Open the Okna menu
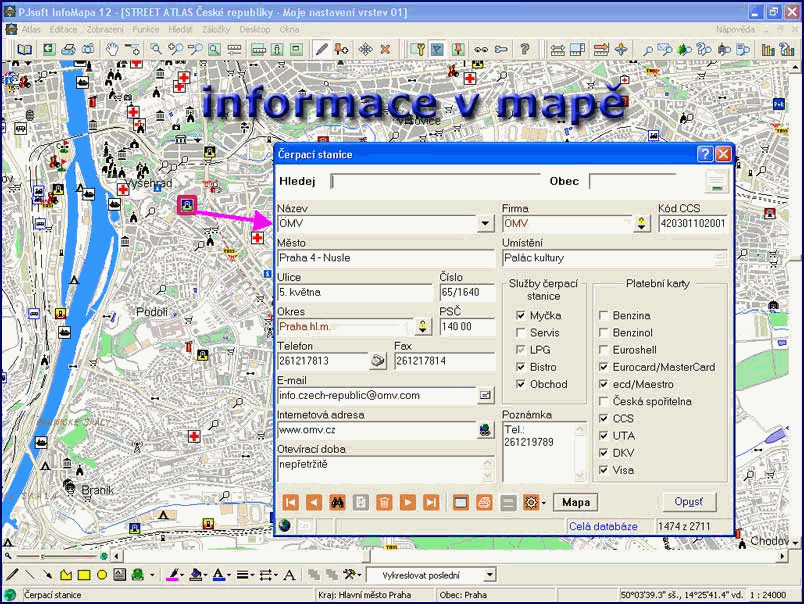804x604 pixels. tap(289, 30)
